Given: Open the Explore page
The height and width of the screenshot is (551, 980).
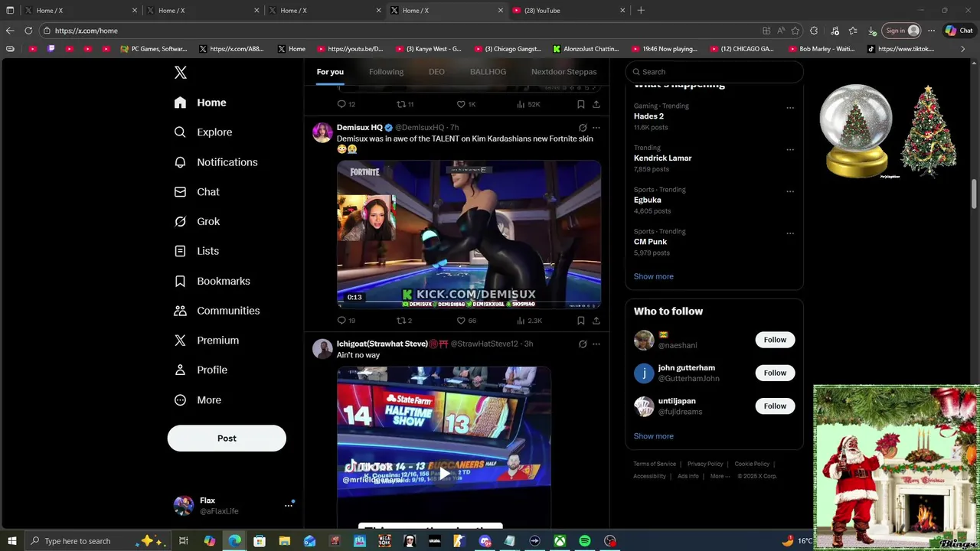Looking at the screenshot, I should tap(203, 132).
